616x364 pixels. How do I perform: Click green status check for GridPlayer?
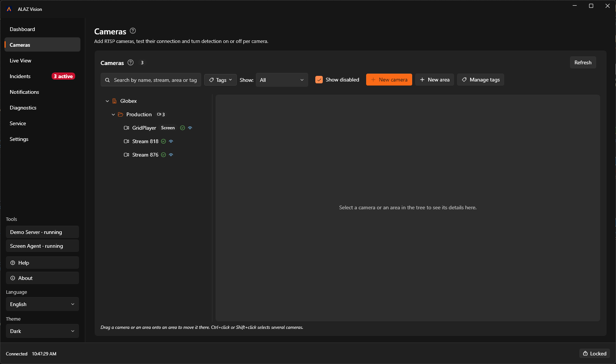click(183, 128)
